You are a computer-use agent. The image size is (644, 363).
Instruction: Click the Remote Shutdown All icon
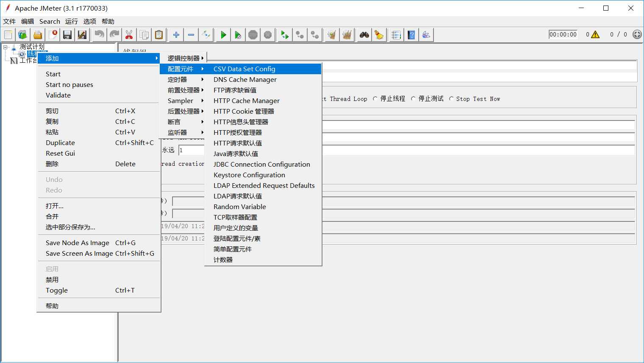click(315, 35)
